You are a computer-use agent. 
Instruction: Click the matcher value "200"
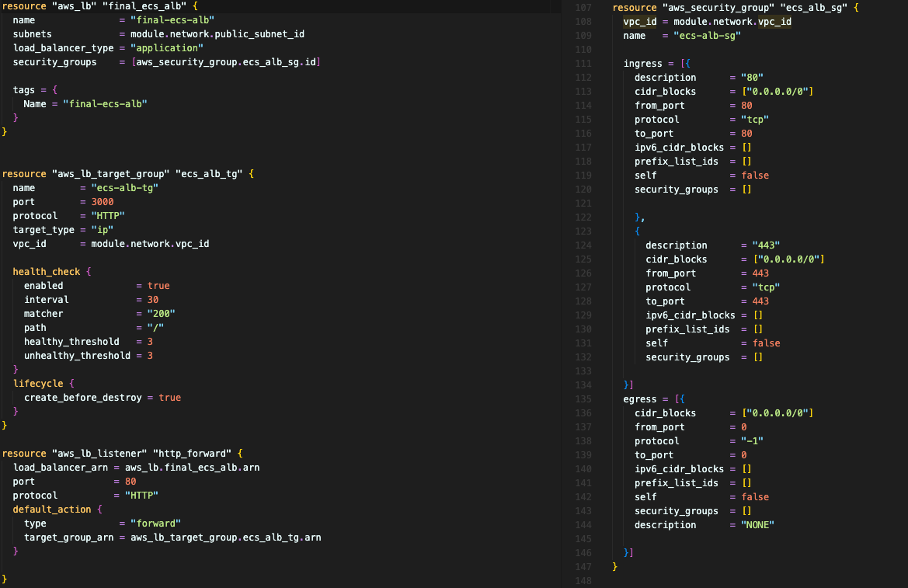(x=161, y=313)
